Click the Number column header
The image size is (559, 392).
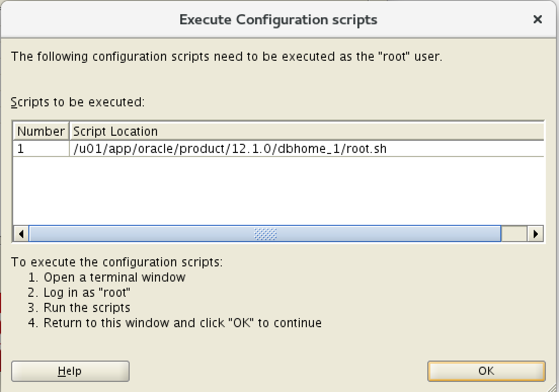tap(41, 131)
